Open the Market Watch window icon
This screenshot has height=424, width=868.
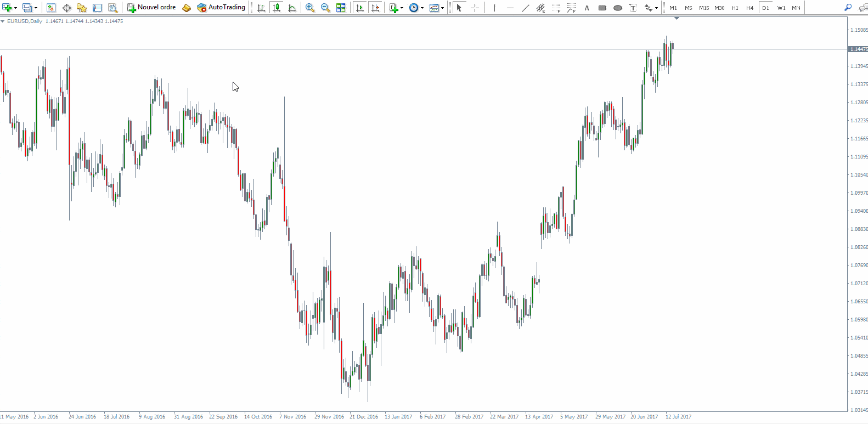pos(51,8)
